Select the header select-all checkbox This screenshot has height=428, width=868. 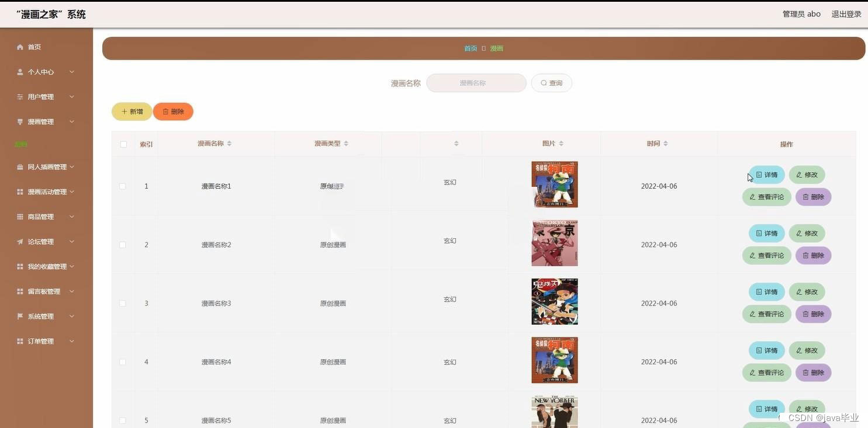pos(123,144)
